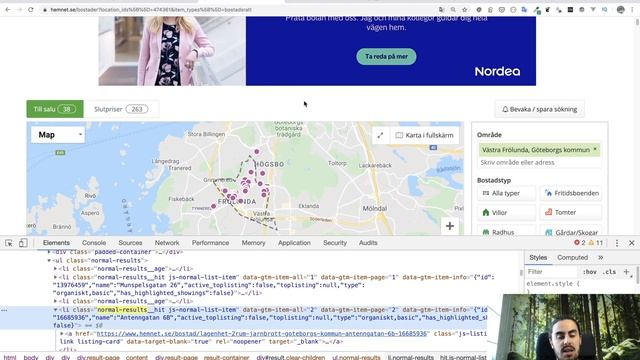Click Bevaka / spara sökning button

(539, 109)
